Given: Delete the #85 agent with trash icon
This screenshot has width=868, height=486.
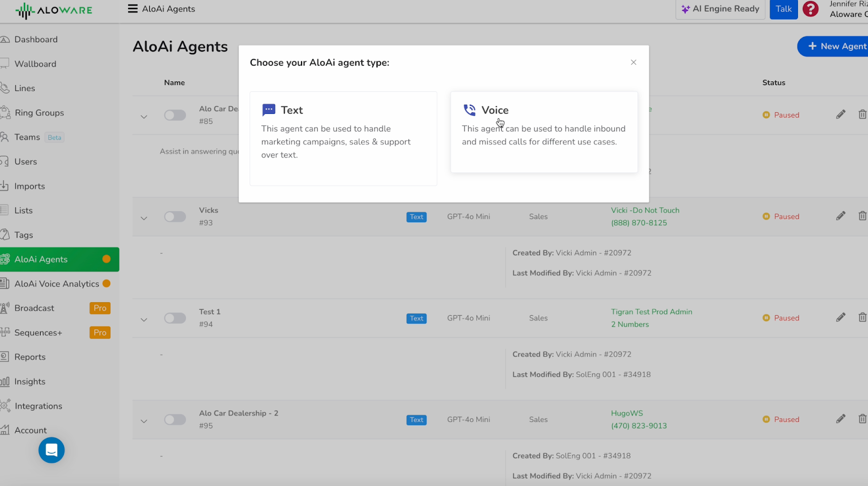Looking at the screenshot, I should click(x=862, y=114).
